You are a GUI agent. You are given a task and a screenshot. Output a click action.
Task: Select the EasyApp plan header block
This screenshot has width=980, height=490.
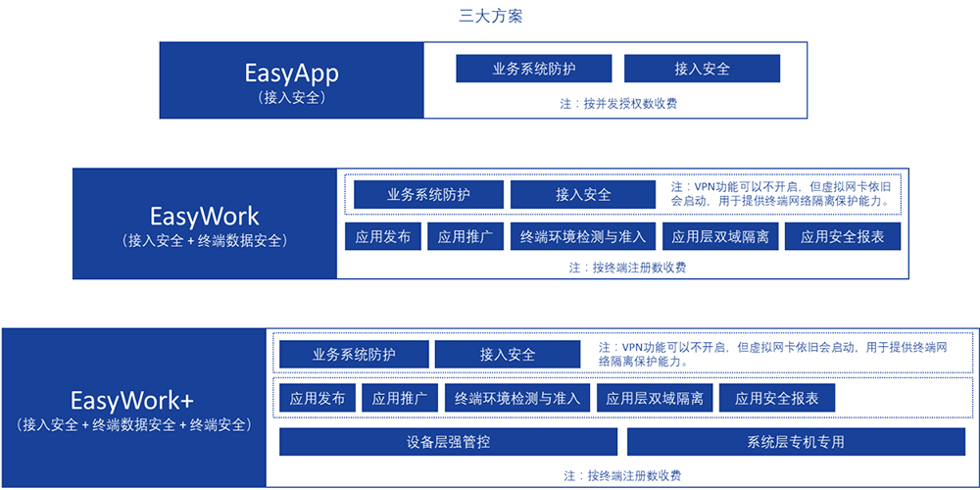[292, 80]
